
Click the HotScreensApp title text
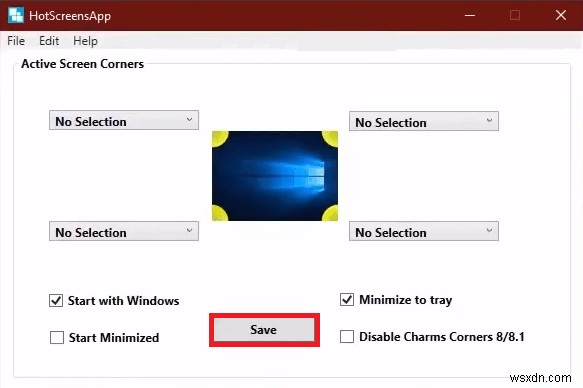pos(70,16)
